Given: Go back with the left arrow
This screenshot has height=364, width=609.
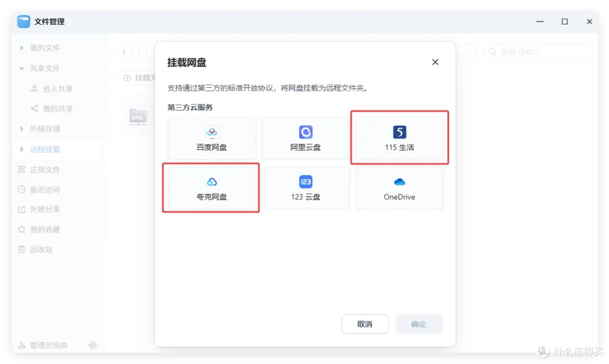Looking at the screenshot, I should [124, 52].
